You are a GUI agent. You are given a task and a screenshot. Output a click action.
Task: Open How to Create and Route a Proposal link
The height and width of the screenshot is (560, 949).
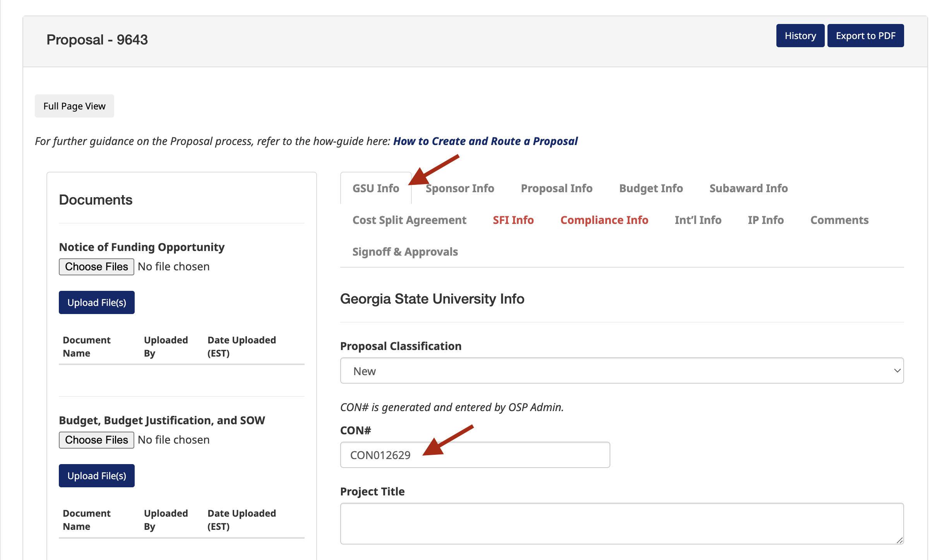pos(485,141)
